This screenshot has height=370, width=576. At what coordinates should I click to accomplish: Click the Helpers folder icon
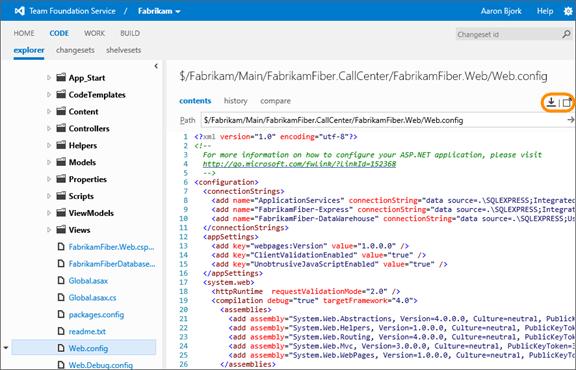click(x=61, y=145)
